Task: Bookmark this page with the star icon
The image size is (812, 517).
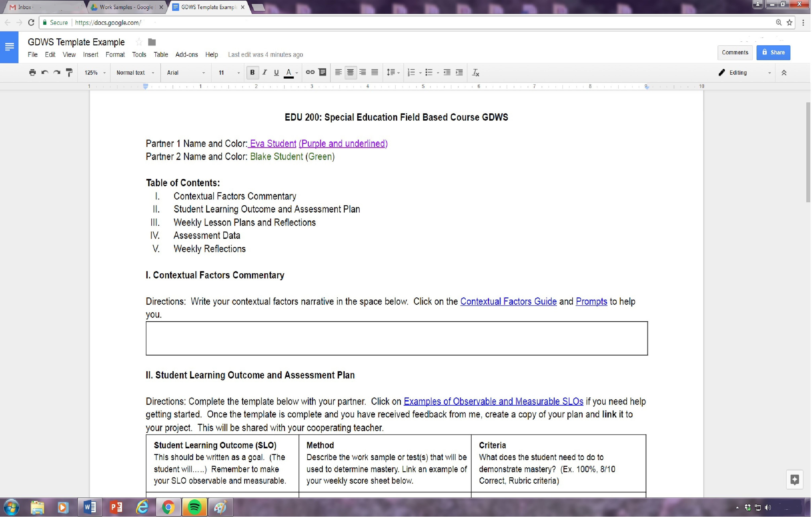Action: point(789,23)
